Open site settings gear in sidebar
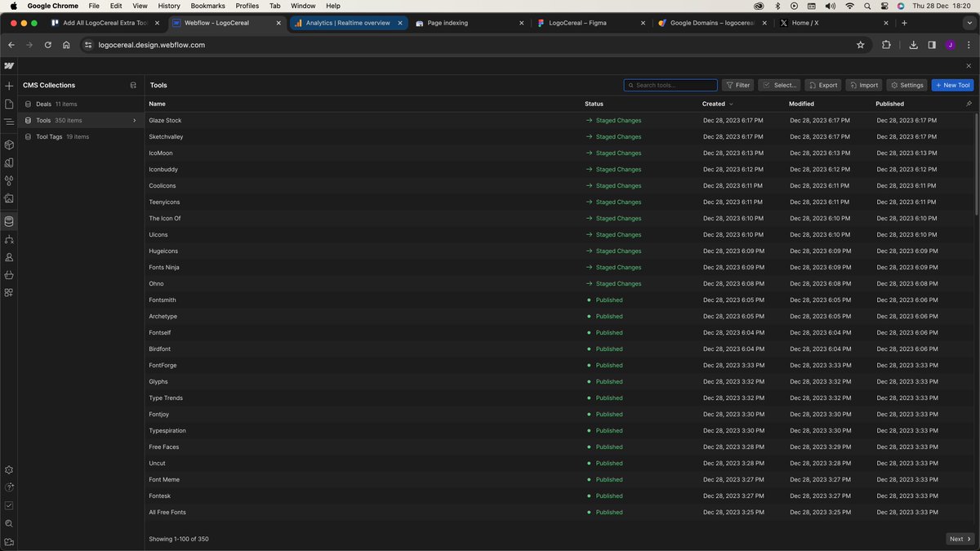980x551 pixels. [9, 469]
